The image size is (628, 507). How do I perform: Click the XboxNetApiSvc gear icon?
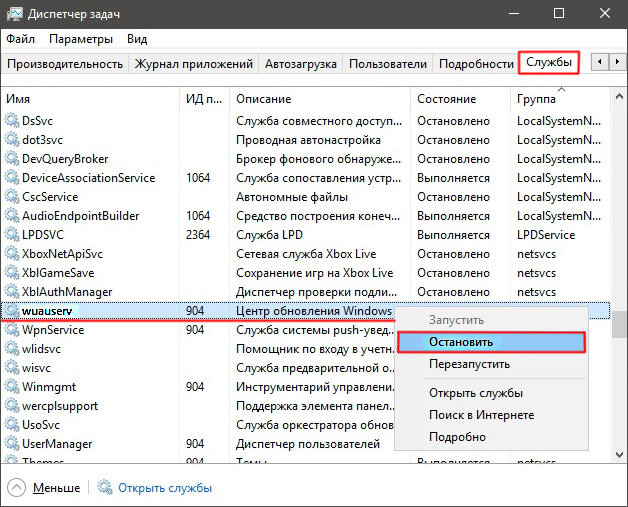coord(12,254)
